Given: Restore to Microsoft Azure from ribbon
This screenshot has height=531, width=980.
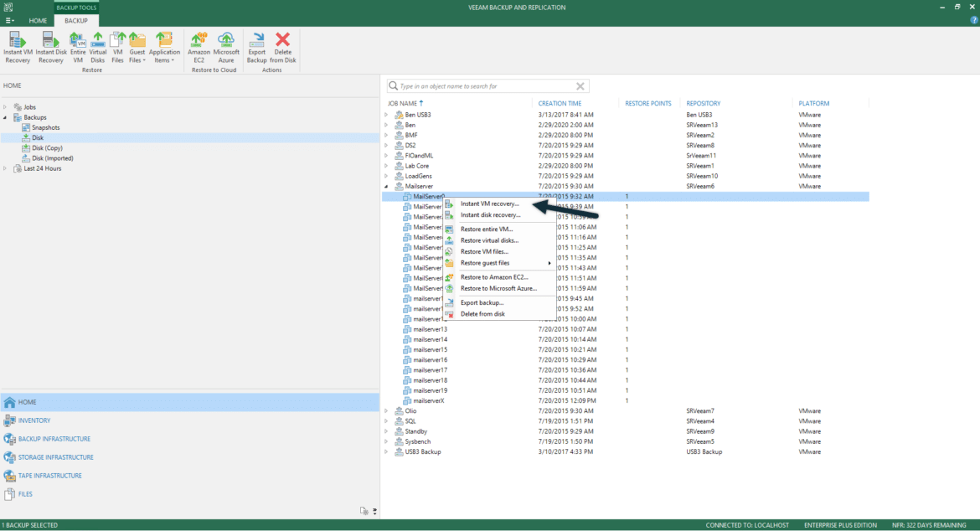Looking at the screenshot, I should coord(226,48).
